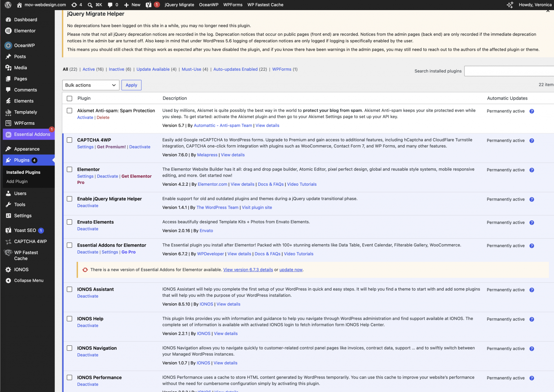The image size is (554, 392).
Task: Open the Bulk actions dropdown
Action: (x=91, y=85)
